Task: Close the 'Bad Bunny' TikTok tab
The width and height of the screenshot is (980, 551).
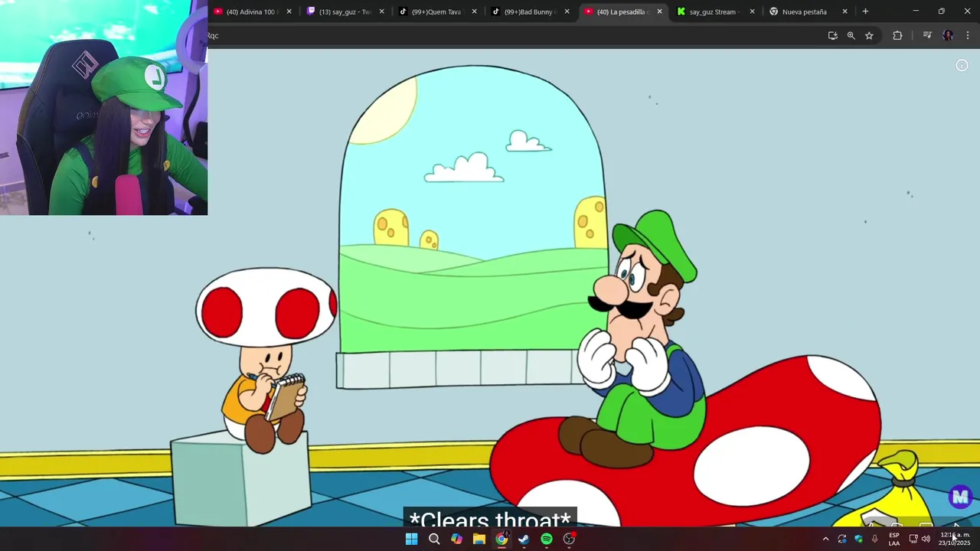Action: click(x=567, y=11)
